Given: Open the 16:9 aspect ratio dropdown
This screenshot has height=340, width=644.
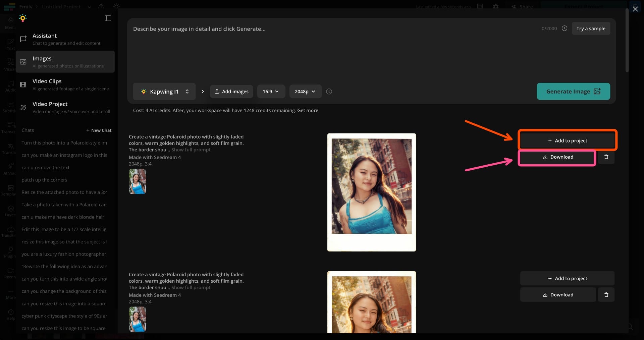Looking at the screenshot, I should (x=271, y=92).
